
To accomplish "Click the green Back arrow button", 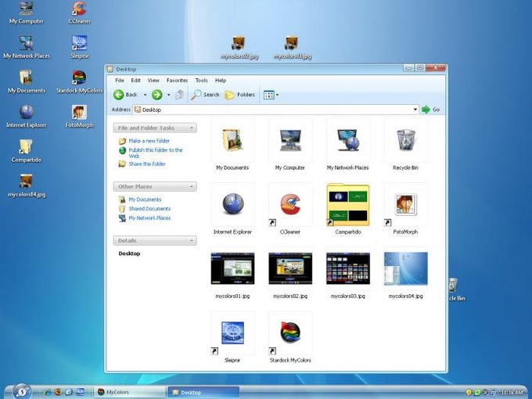I will (118, 95).
